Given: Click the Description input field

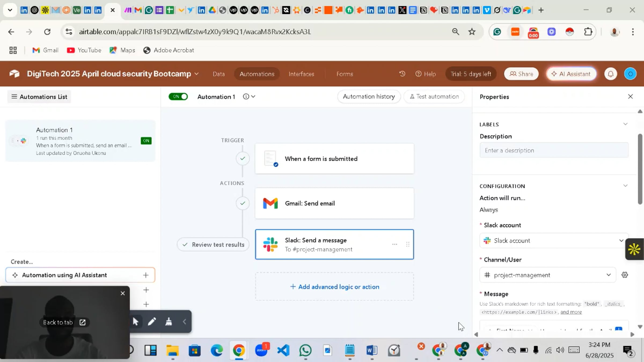Looking at the screenshot, I should (554, 150).
